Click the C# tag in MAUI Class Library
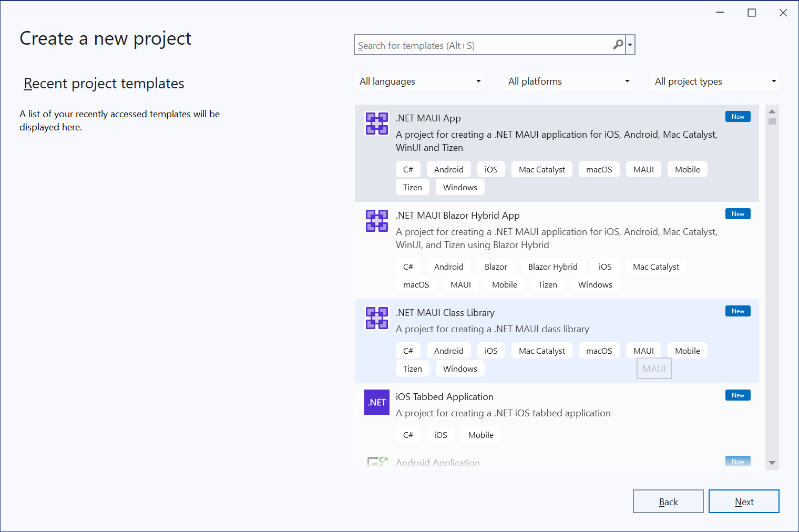799x532 pixels. pos(408,351)
